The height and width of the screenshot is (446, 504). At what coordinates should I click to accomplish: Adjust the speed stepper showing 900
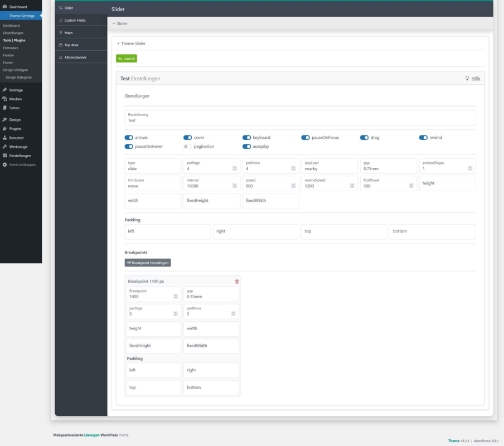point(293,186)
